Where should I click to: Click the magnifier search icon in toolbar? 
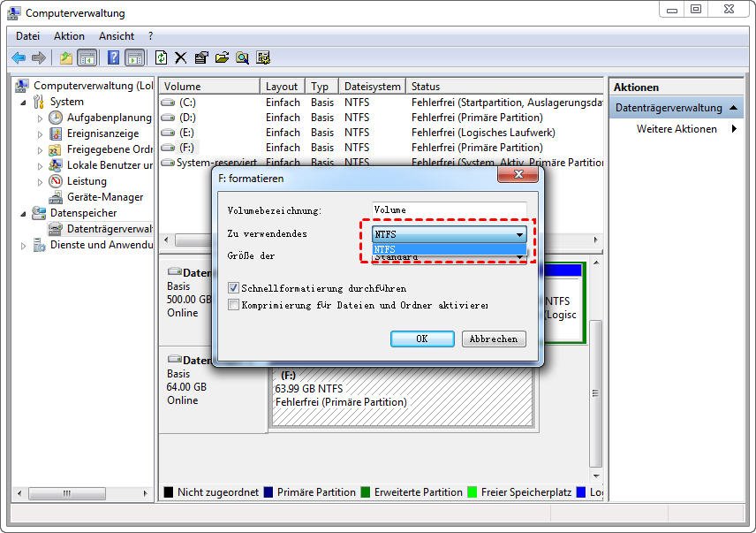pos(243,57)
